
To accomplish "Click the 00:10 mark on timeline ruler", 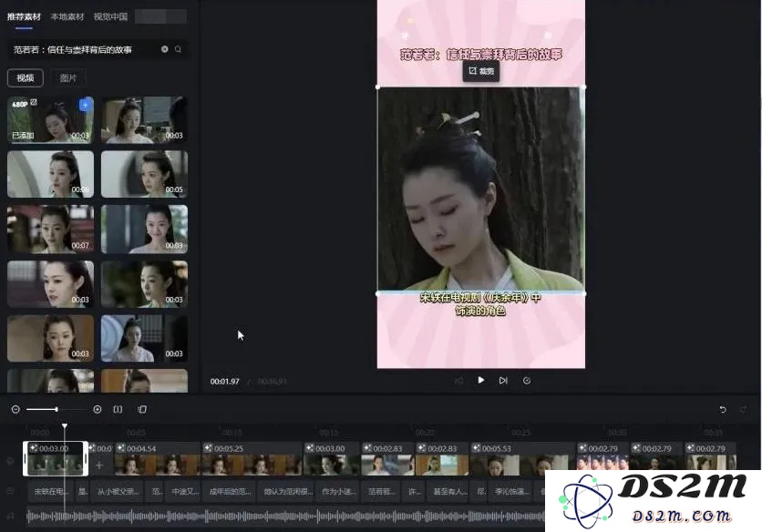I will pyautogui.click(x=232, y=432).
